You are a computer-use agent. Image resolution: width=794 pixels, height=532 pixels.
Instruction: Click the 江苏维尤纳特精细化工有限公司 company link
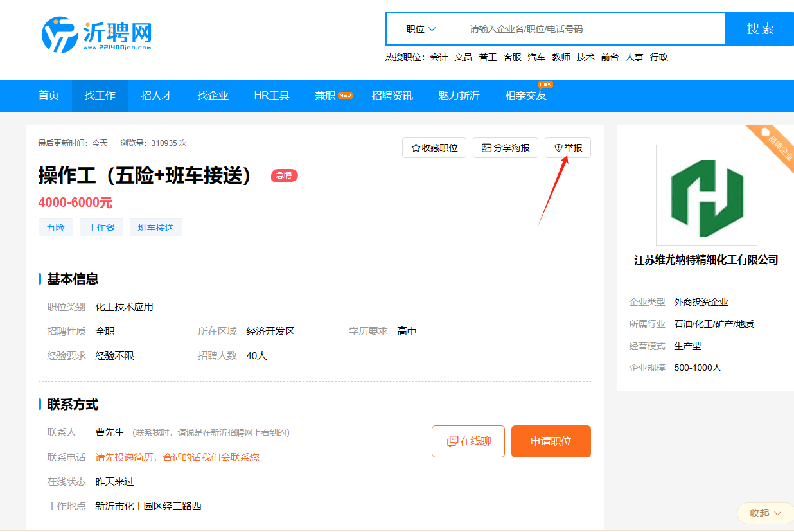(x=706, y=260)
